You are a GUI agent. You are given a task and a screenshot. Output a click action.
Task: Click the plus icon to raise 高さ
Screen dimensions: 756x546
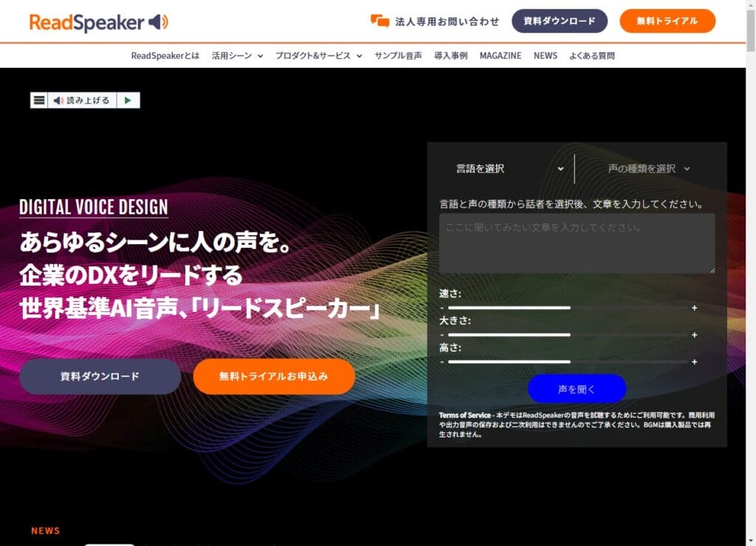[694, 362]
